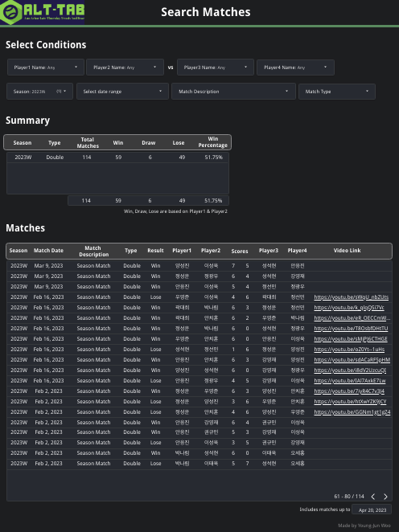Open the Player2 Name dropdown filter
Image resolution: width=399 pixels, height=532 pixels.
125,68
